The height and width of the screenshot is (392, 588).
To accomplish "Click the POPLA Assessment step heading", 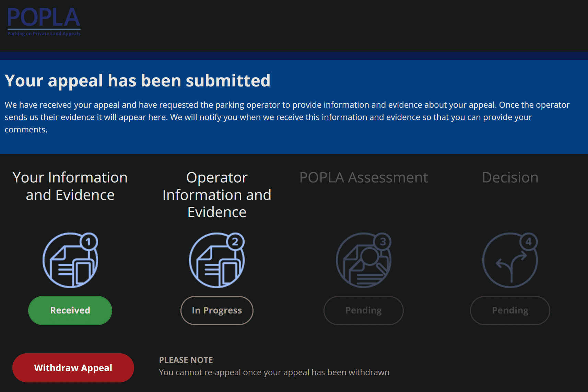I will tap(363, 178).
